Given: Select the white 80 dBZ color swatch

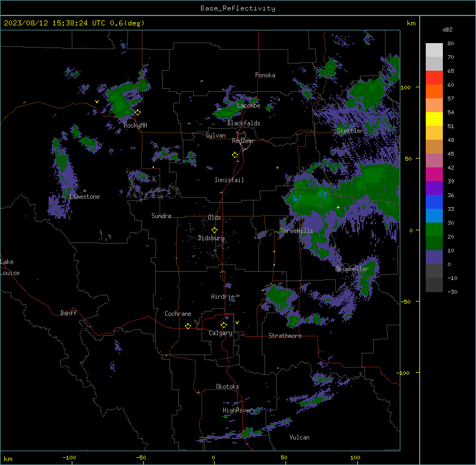Looking at the screenshot, I should 434,50.
